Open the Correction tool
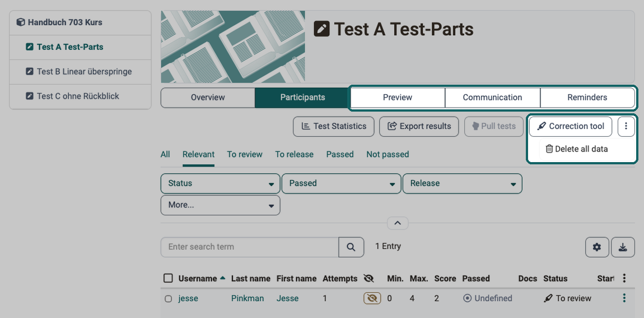644x318 pixels. pos(571,126)
